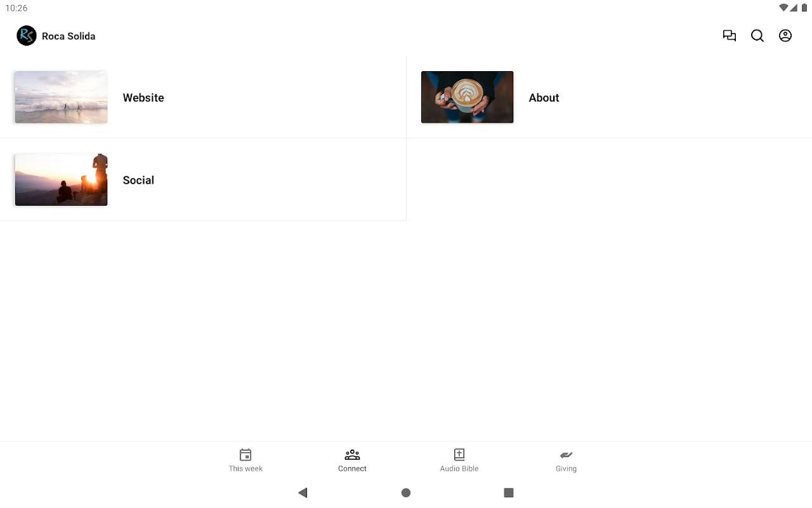
Task: Open the Website beach thumbnail
Action: (x=61, y=97)
